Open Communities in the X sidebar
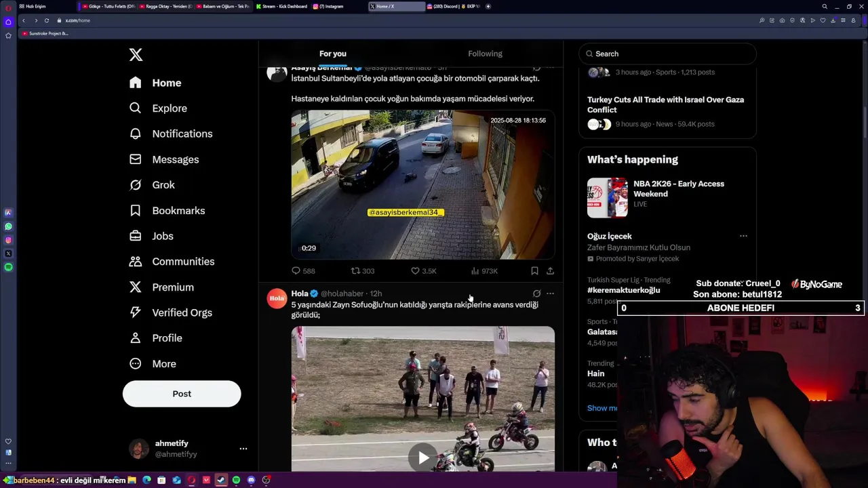Screen dimensions: 868x488 point(172,262)
